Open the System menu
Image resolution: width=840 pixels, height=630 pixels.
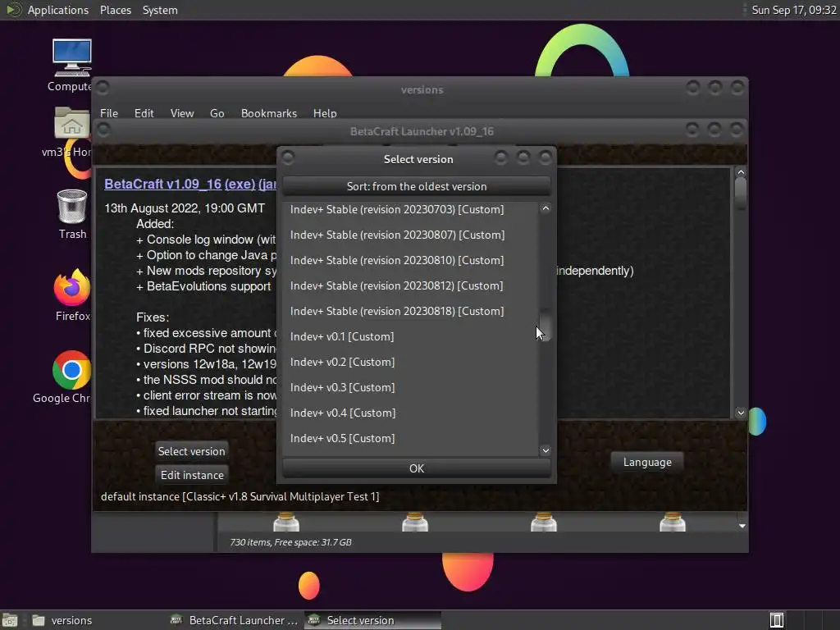tap(160, 10)
